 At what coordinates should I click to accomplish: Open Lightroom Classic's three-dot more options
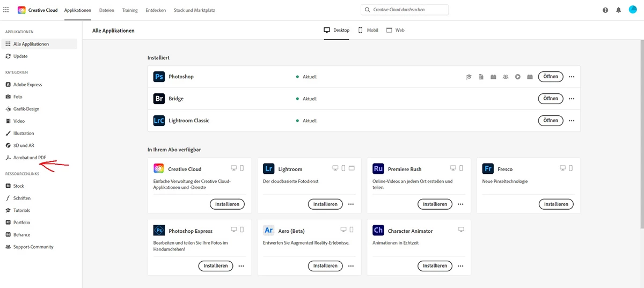572,121
